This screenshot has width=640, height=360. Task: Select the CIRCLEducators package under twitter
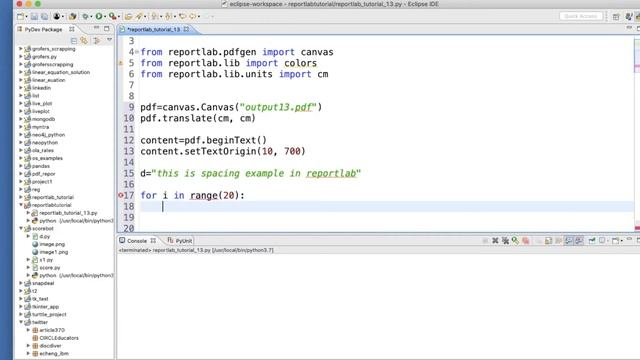coord(59,338)
